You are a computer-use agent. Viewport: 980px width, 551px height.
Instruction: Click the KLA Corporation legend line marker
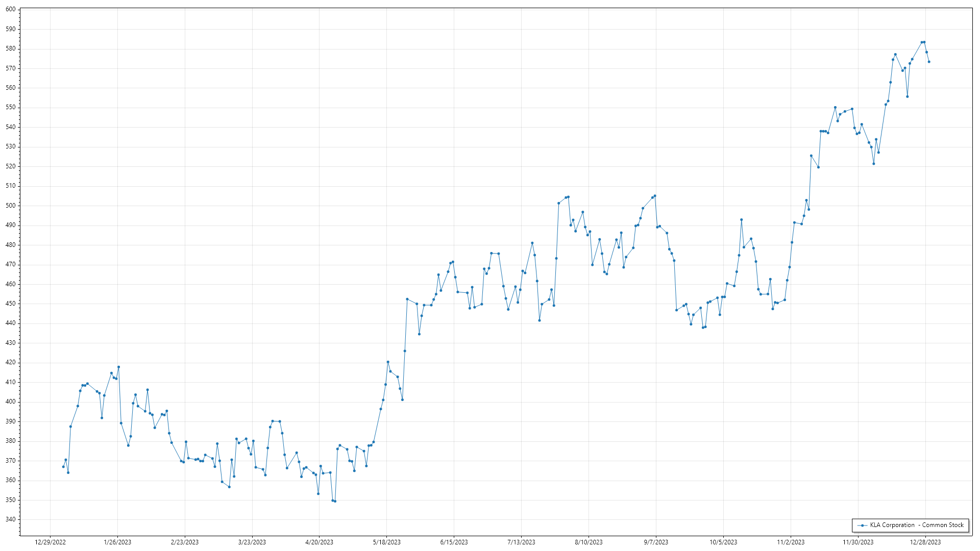click(863, 525)
